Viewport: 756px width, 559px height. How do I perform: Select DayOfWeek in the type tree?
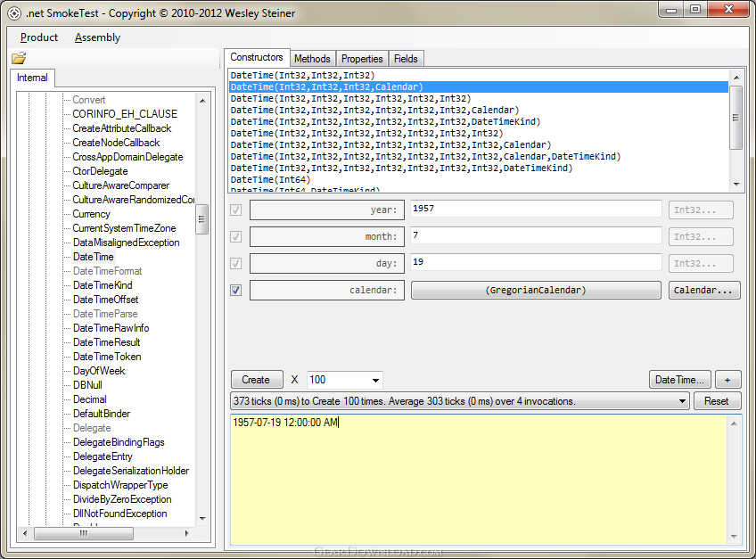tap(99, 371)
